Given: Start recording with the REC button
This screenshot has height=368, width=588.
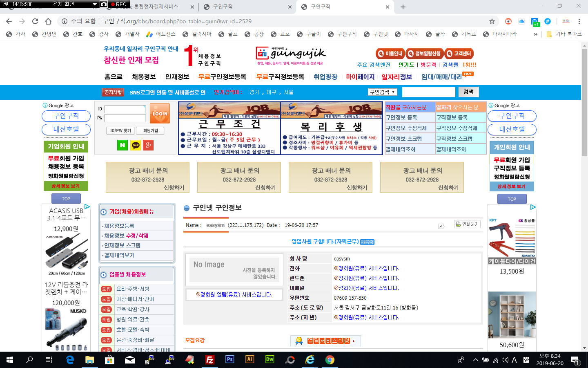Looking at the screenshot, I should coord(119,4).
